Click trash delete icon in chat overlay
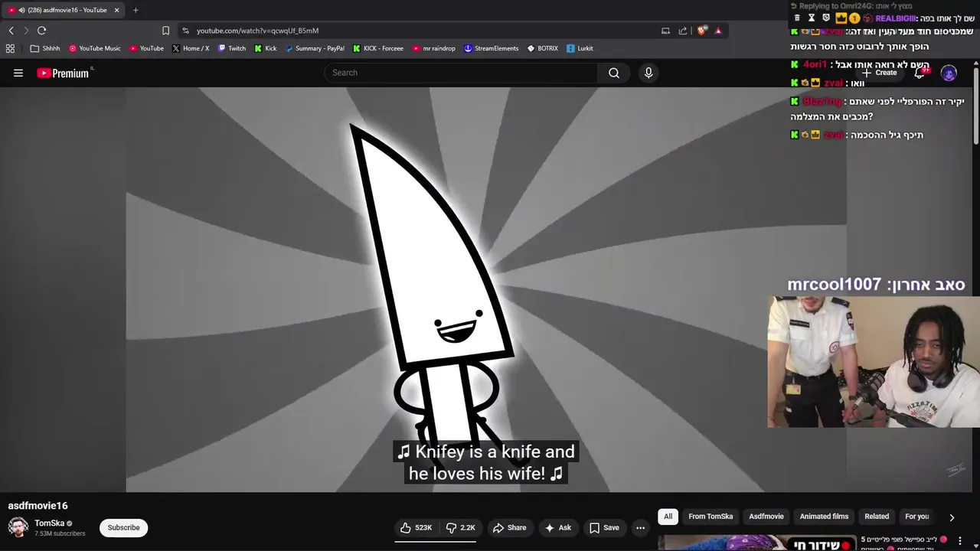 pos(797,18)
